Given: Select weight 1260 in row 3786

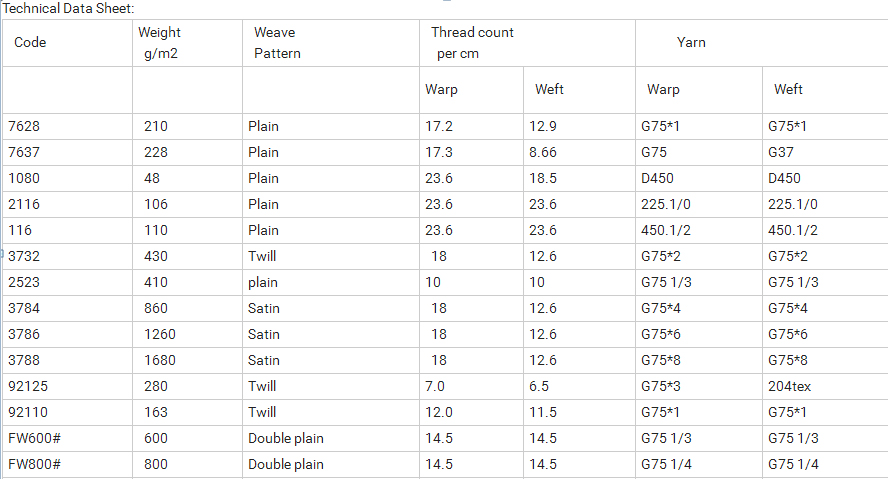Looking at the screenshot, I should tap(187, 335).
